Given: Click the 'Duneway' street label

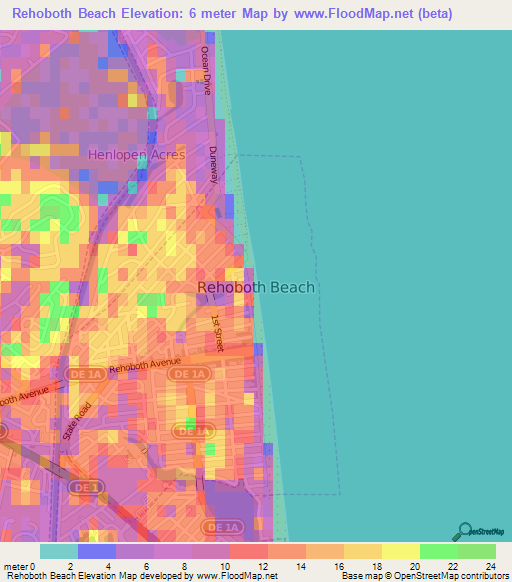Looking at the screenshot, I should (213, 164).
